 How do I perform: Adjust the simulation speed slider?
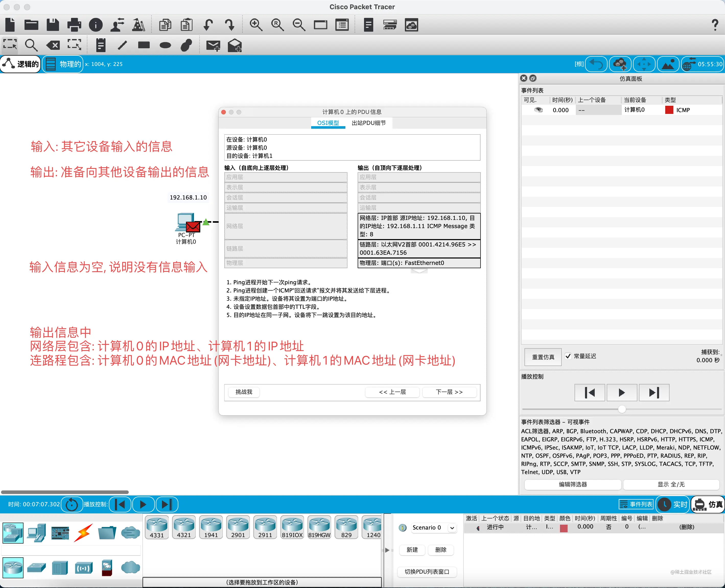(622, 409)
